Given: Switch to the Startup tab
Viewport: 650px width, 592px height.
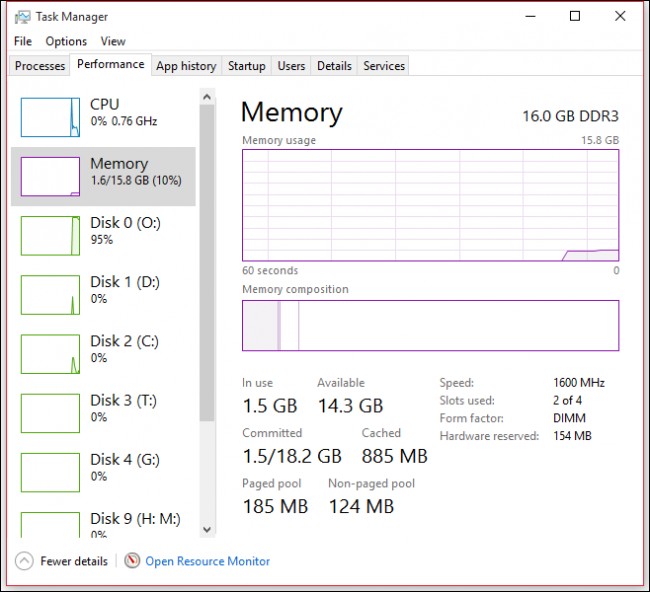Looking at the screenshot, I should click(247, 66).
